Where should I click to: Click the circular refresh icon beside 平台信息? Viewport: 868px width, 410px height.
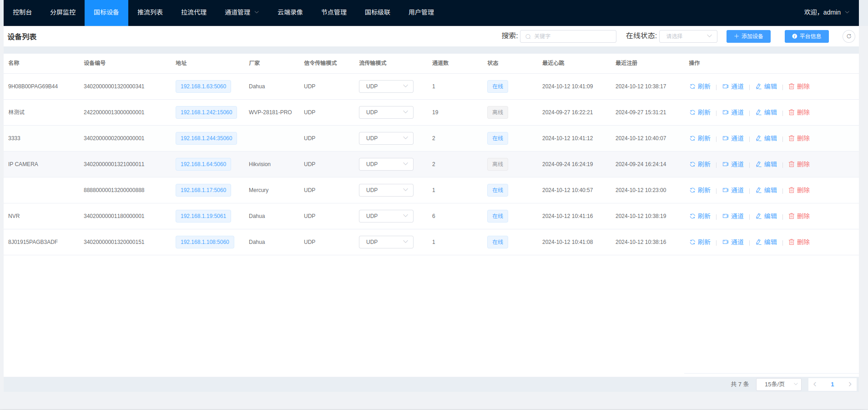coord(848,36)
